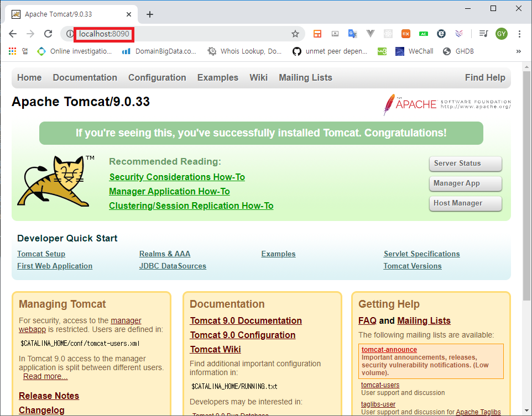Image resolution: width=532 pixels, height=416 pixels.
Task: Open the Google Translate extension
Action: pos(352,34)
